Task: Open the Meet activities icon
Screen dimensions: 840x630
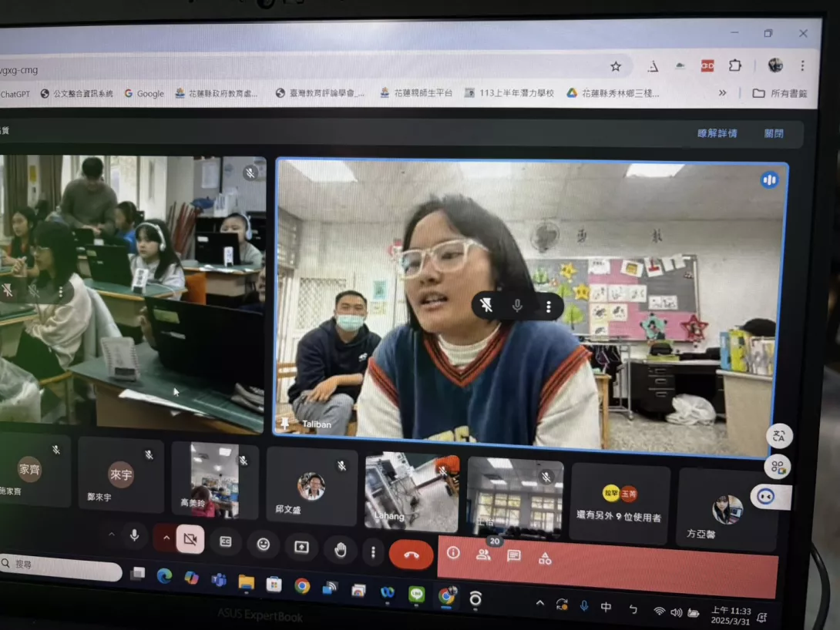Action: (545, 558)
